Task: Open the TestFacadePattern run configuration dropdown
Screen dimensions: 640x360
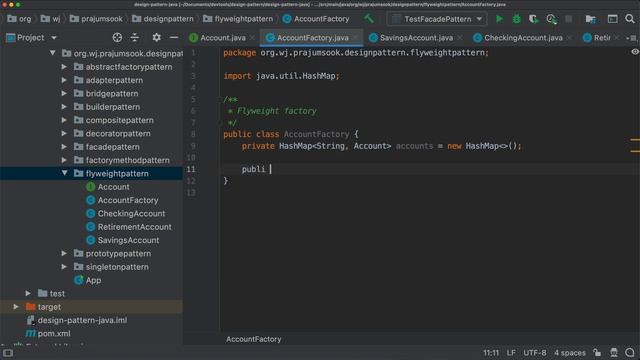Action: click(x=437, y=19)
